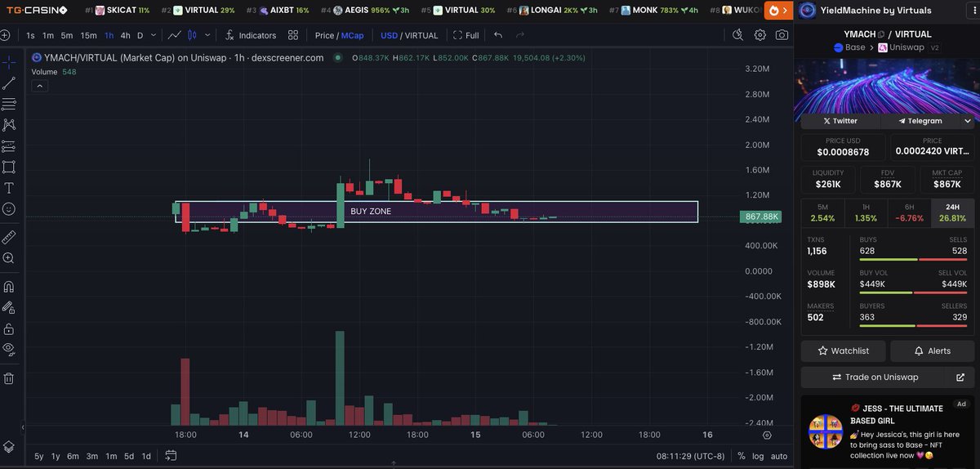Open the flame trending button

click(778, 11)
